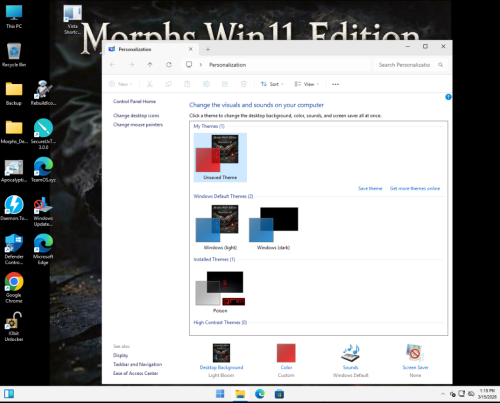Add a new tab with plus button
The width and height of the screenshot is (500, 403).
[208, 49]
